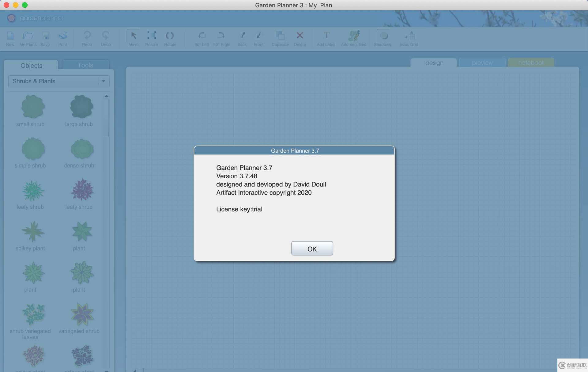Image resolution: width=588 pixels, height=372 pixels.
Task: Click the gardenplanner logo icon
Action: click(11, 18)
